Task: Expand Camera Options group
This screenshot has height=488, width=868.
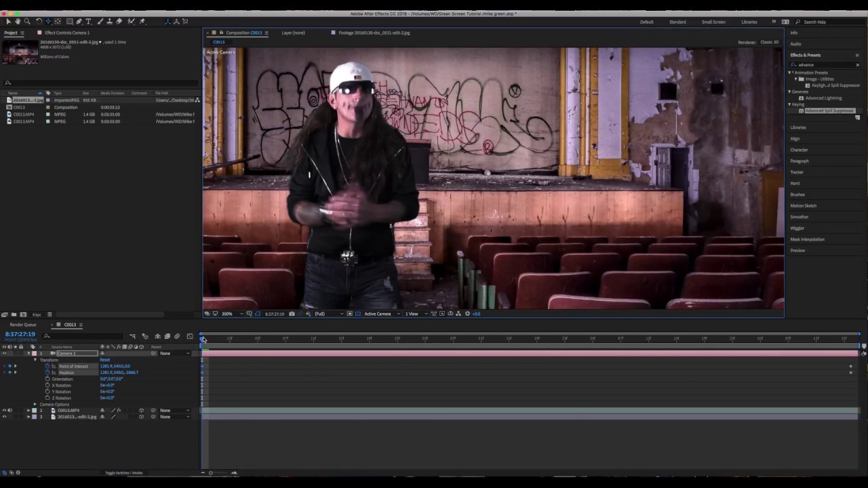Action: point(35,404)
